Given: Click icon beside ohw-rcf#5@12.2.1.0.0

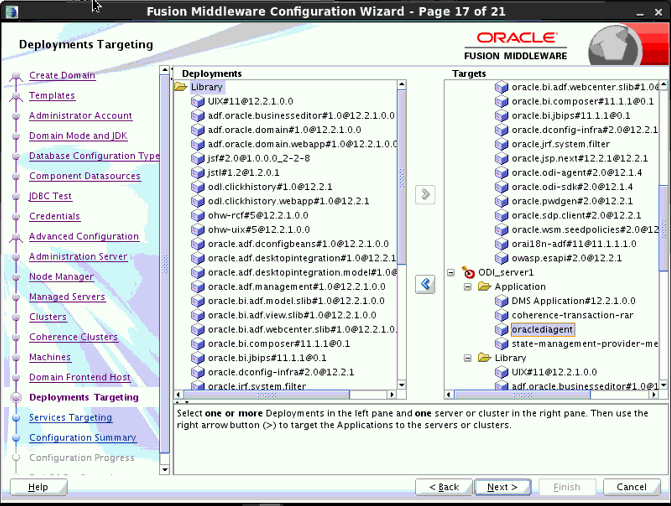Looking at the screenshot, I should 198,215.
